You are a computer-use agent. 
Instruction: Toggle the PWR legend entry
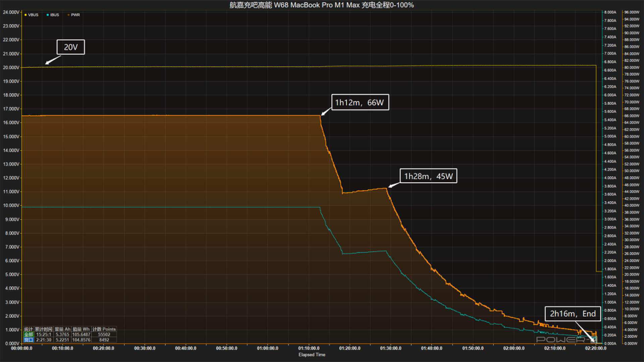(75, 15)
